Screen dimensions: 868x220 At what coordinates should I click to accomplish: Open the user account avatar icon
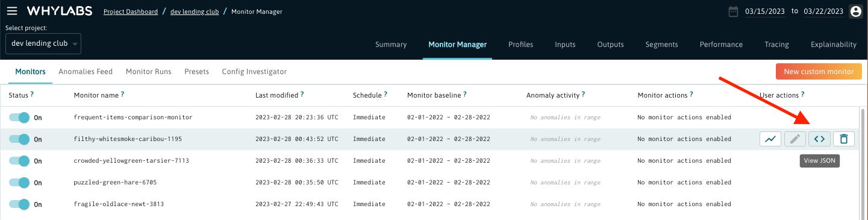click(855, 11)
